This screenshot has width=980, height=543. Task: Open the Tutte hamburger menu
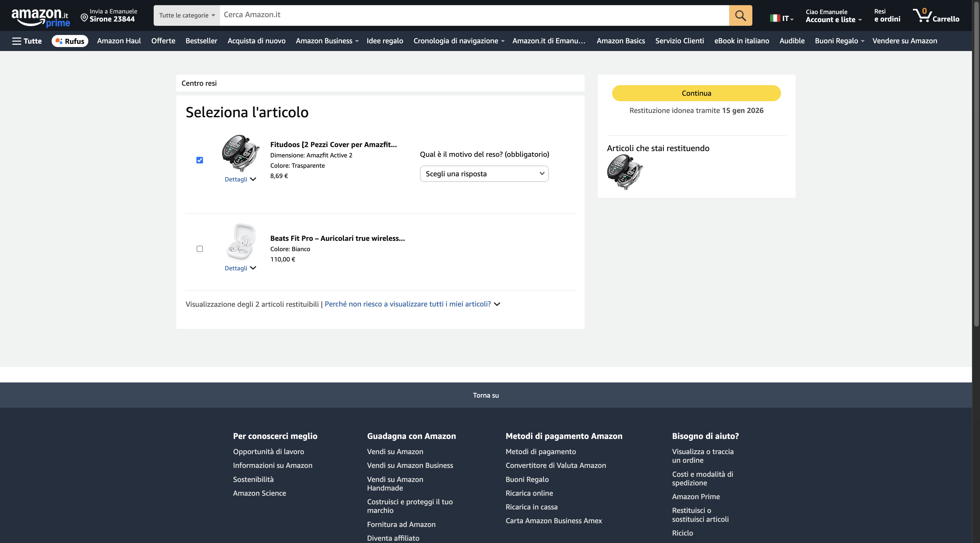27,41
